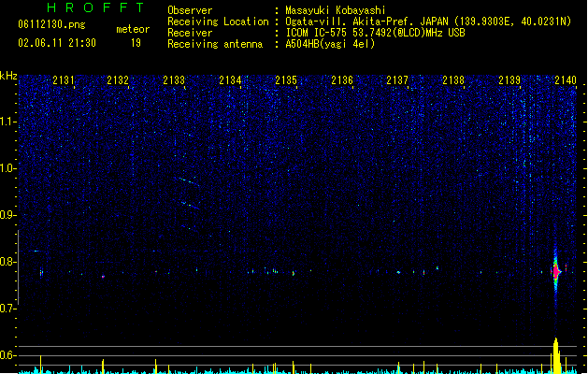Click the Observer label
Screen dimensions: 588x374
pos(190,10)
